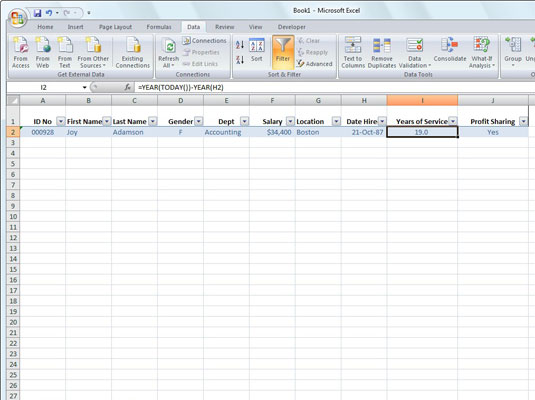The image size is (535, 400).
Task: Sort A to Z ascending
Action: click(x=240, y=44)
